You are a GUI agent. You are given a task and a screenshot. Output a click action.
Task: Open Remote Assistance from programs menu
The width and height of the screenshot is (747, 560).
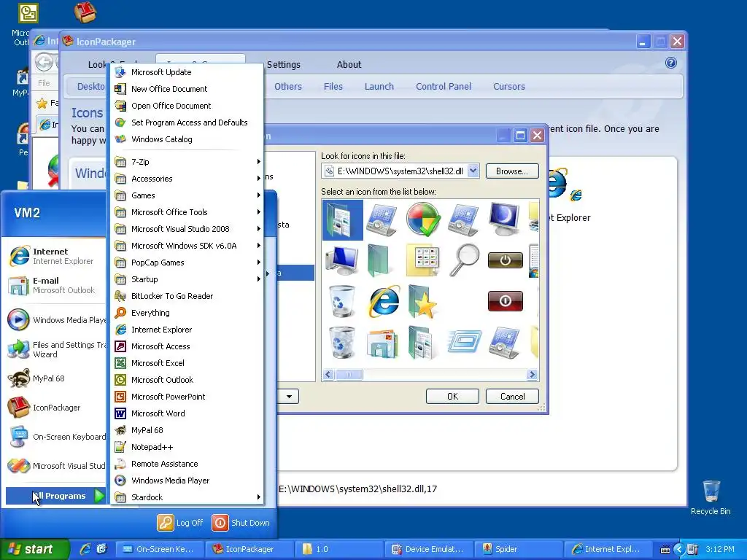[187, 464]
